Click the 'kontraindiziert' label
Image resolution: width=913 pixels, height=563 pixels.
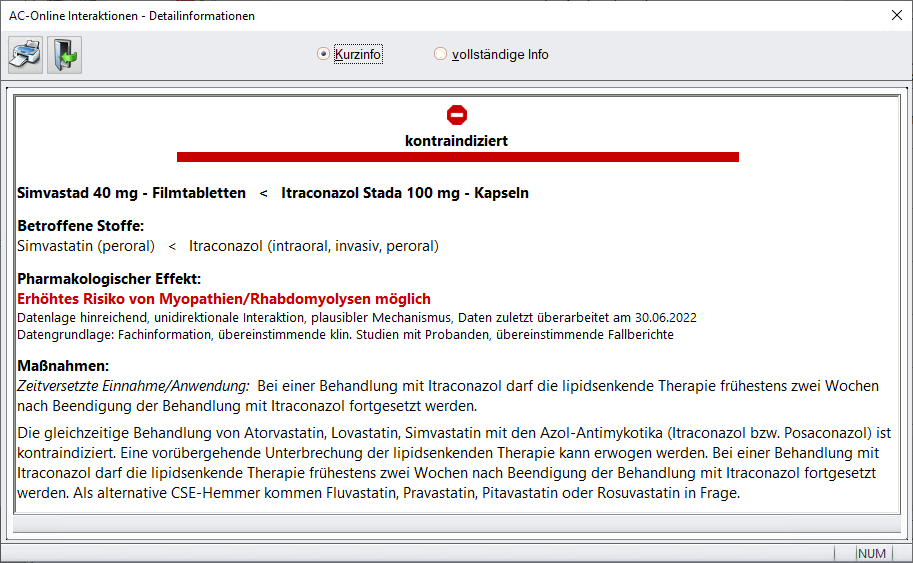coord(457,141)
